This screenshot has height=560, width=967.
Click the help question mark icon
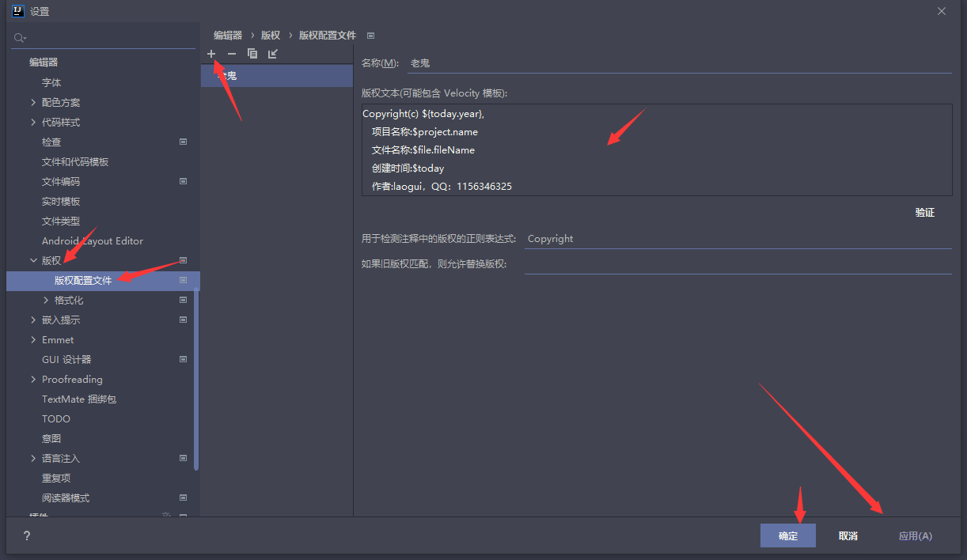27,535
